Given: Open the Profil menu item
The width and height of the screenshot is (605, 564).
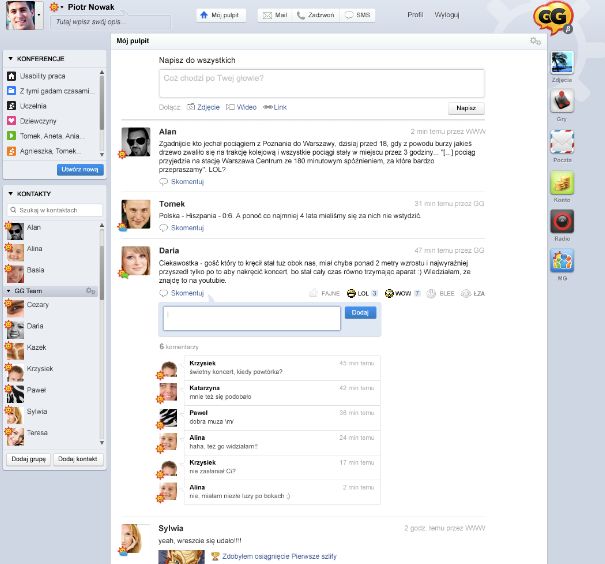Looking at the screenshot, I should 415,15.
